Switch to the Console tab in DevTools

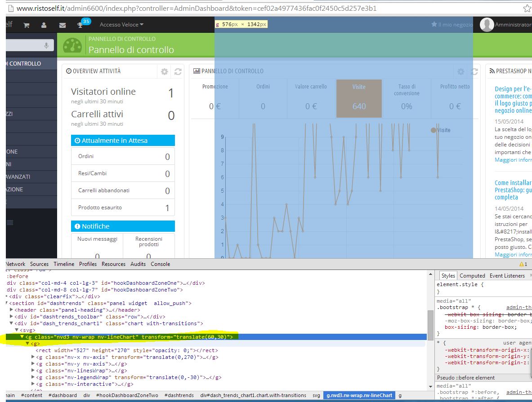pos(160,264)
